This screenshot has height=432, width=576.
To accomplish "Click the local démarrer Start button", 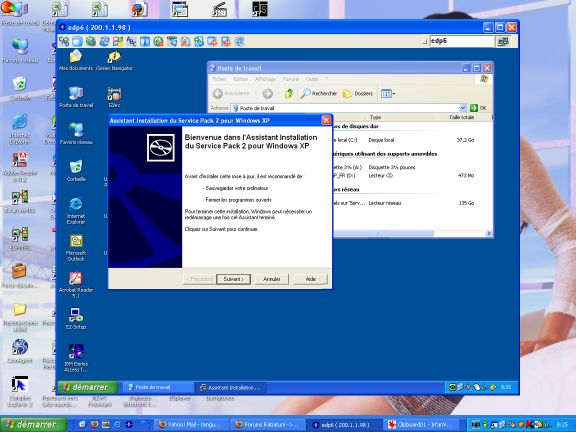I will (34, 425).
